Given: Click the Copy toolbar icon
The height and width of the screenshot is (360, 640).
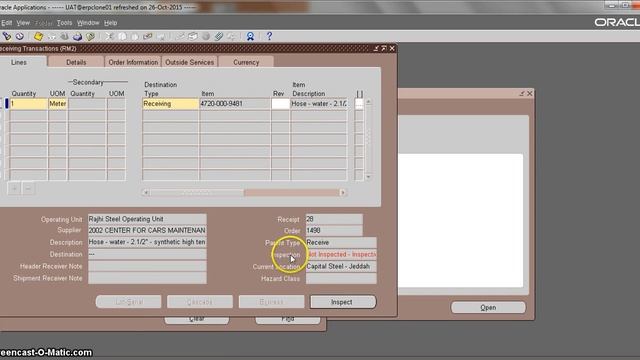Looking at the screenshot, I should pyautogui.click(x=122, y=36).
